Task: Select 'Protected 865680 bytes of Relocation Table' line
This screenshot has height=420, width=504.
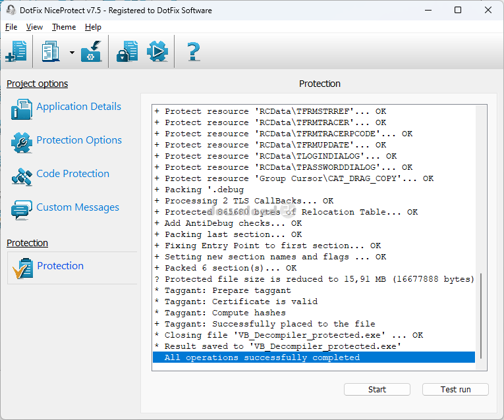Action: [x=314, y=212]
